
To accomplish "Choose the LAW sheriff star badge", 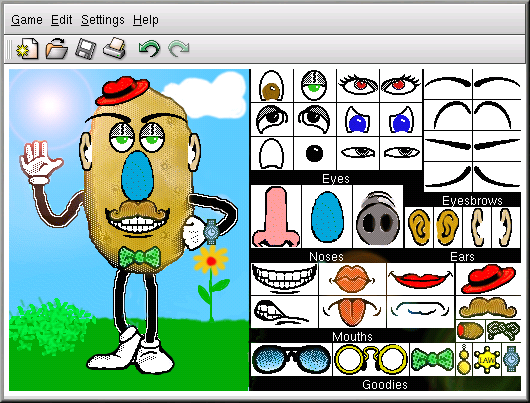I will click(x=487, y=360).
